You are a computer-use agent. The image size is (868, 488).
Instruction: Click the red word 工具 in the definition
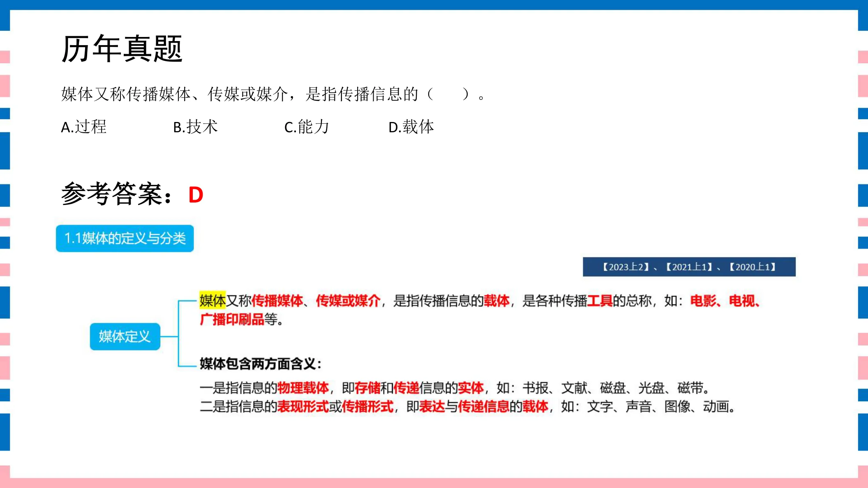click(x=600, y=301)
